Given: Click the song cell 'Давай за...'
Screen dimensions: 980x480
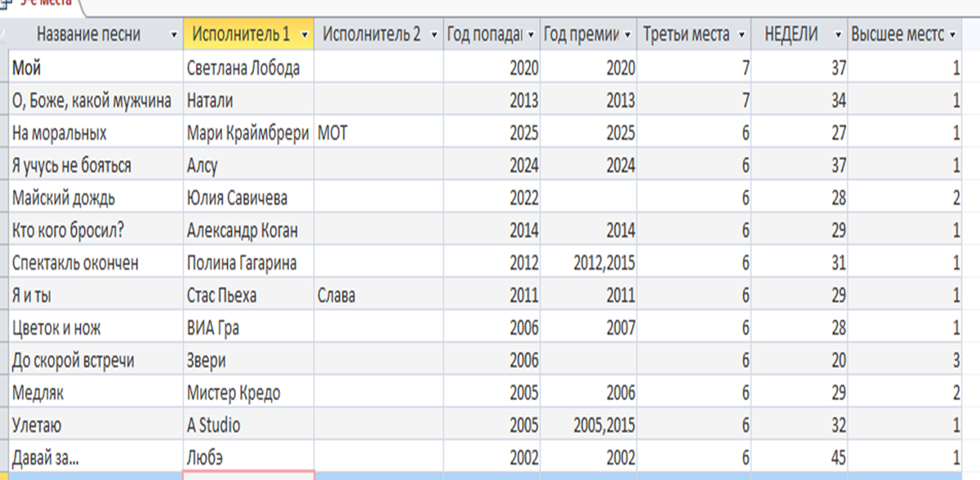Looking at the screenshot, I should [x=96, y=456].
